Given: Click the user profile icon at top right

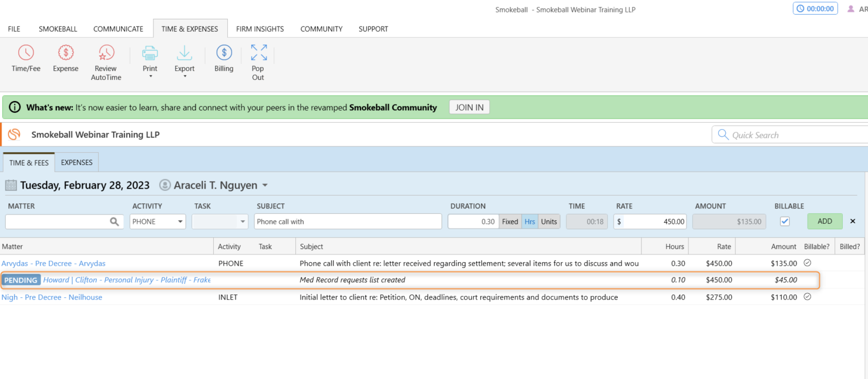Looking at the screenshot, I should click(x=850, y=9).
